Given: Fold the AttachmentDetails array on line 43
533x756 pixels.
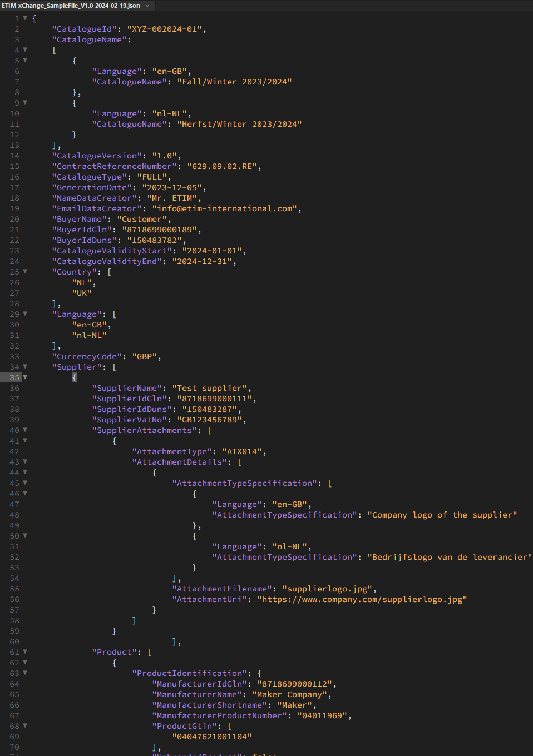Looking at the screenshot, I should click(25, 461).
